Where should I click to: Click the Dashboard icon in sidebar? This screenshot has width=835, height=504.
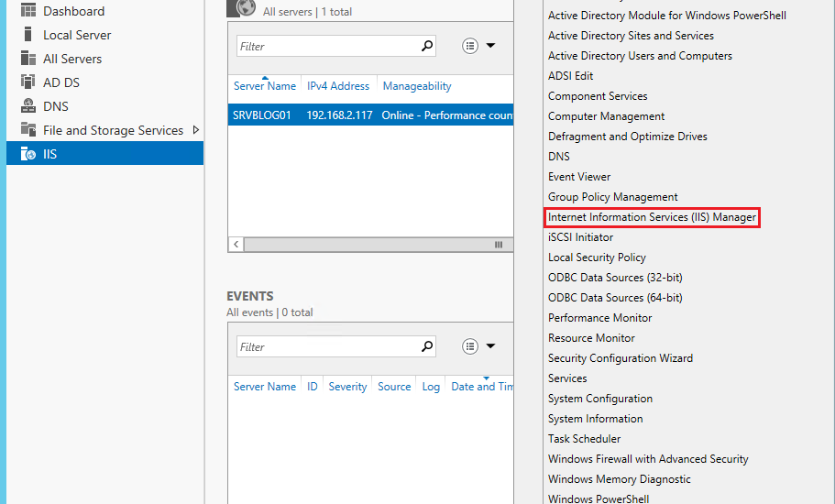pyautogui.click(x=28, y=10)
